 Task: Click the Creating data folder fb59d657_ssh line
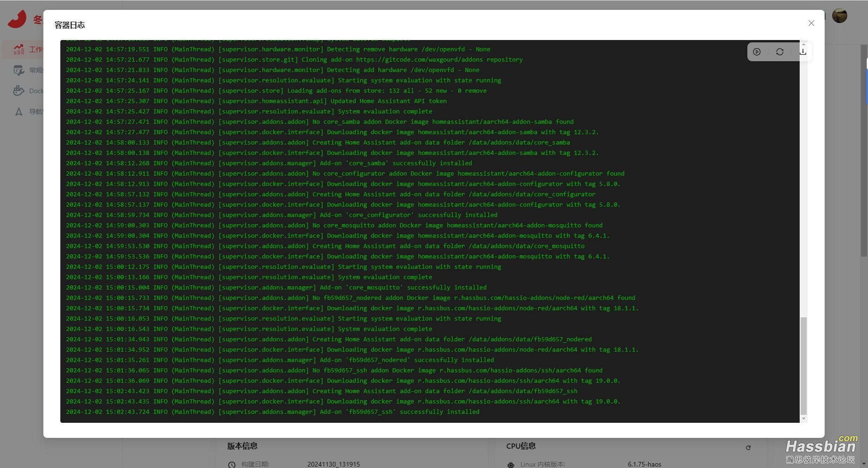click(322, 391)
